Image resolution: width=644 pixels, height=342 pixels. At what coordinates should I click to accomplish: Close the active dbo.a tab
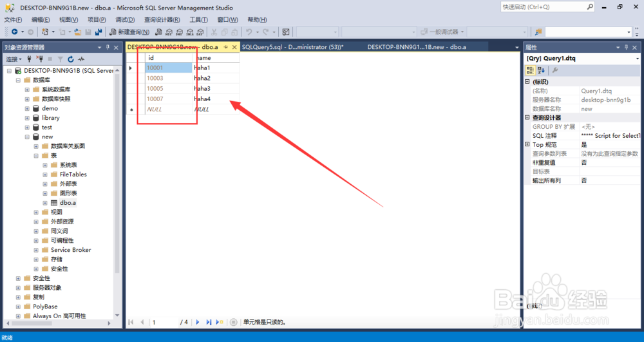234,47
